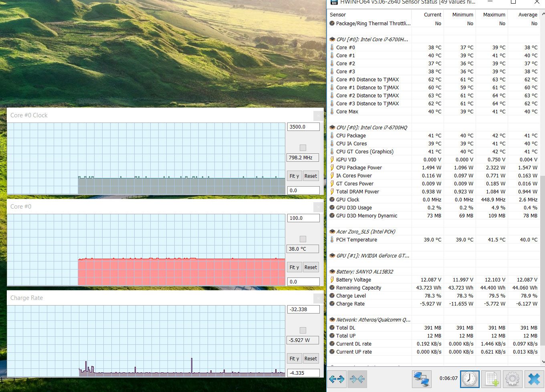The width and height of the screenshot is (545, 392).
Task: Click the sensor list scrollbar up arrow
Action: 543,14
